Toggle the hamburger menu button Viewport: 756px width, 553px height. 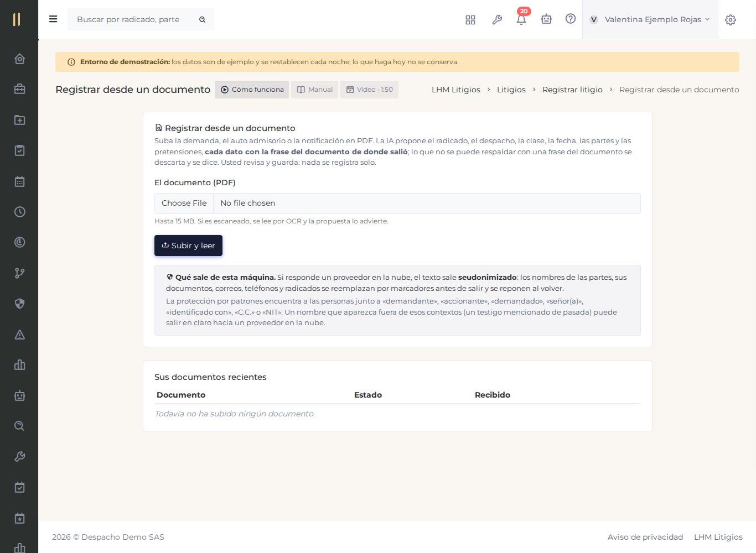[53, 19]
